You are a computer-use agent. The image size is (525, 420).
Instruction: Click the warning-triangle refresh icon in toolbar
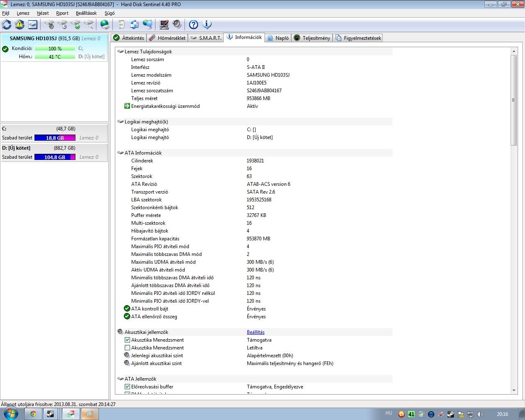coord(20,25)
